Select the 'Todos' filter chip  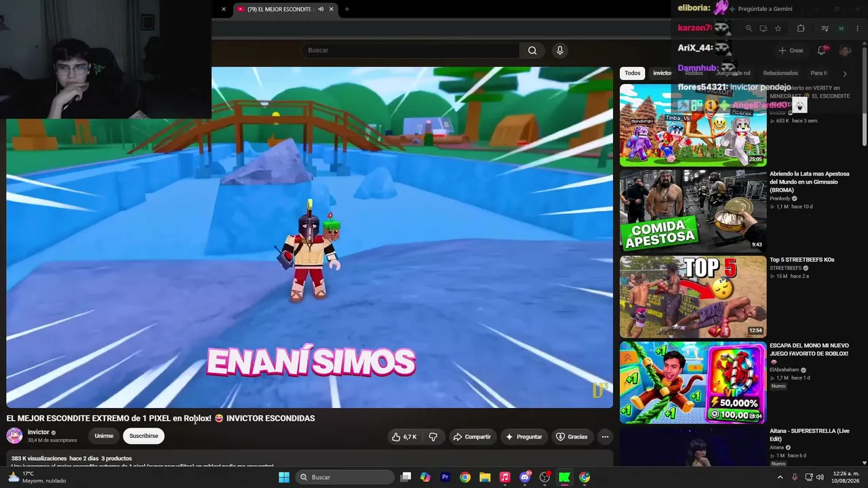pos(632,73)
